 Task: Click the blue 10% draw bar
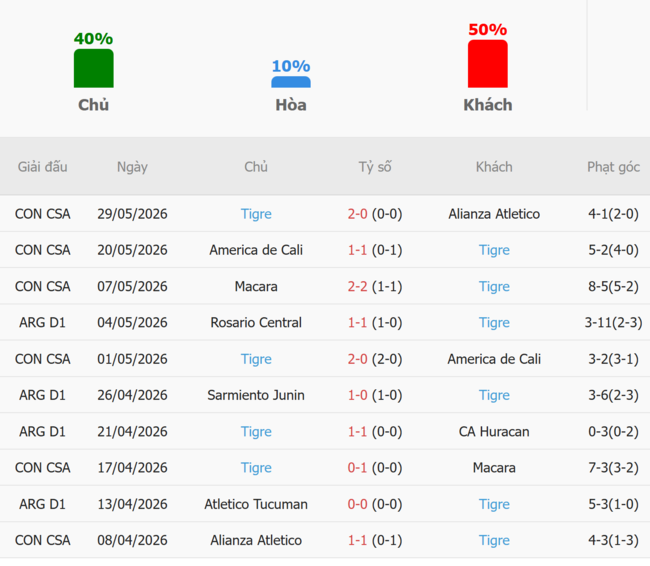(x=291, y=82)
